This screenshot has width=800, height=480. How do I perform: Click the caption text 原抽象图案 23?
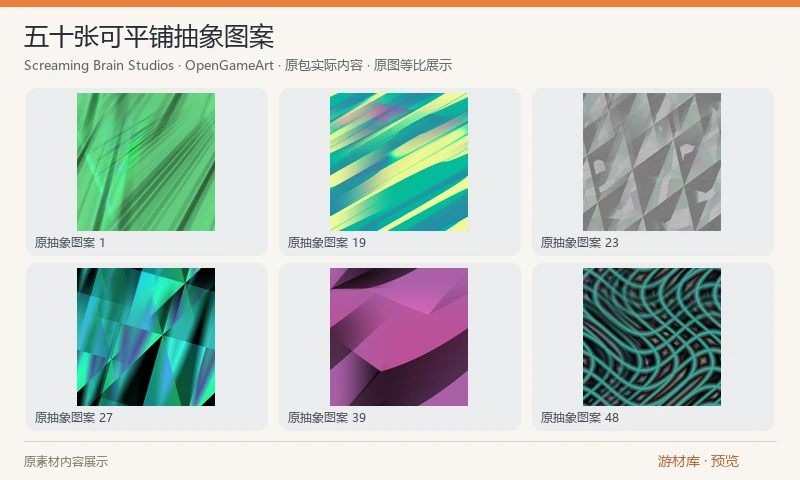580,243
